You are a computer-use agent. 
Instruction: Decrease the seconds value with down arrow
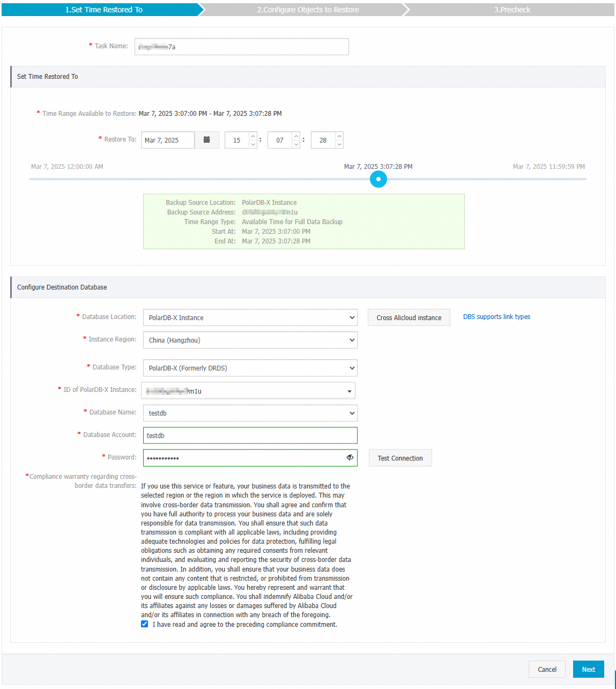[x=339, y=144]
